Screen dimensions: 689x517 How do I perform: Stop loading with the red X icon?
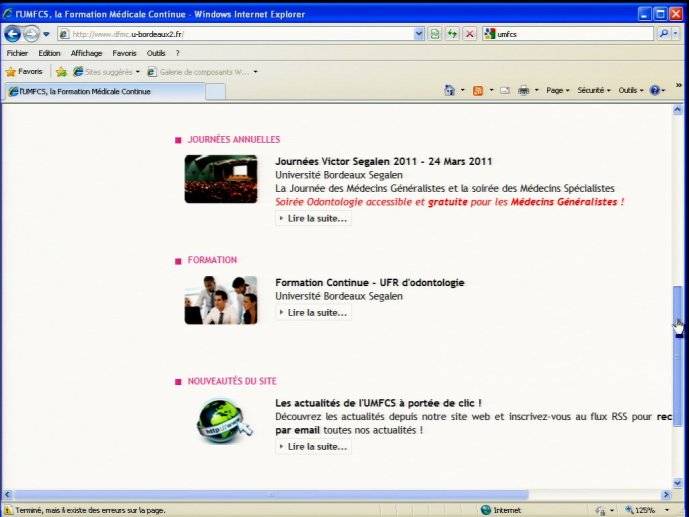[470, 34]
